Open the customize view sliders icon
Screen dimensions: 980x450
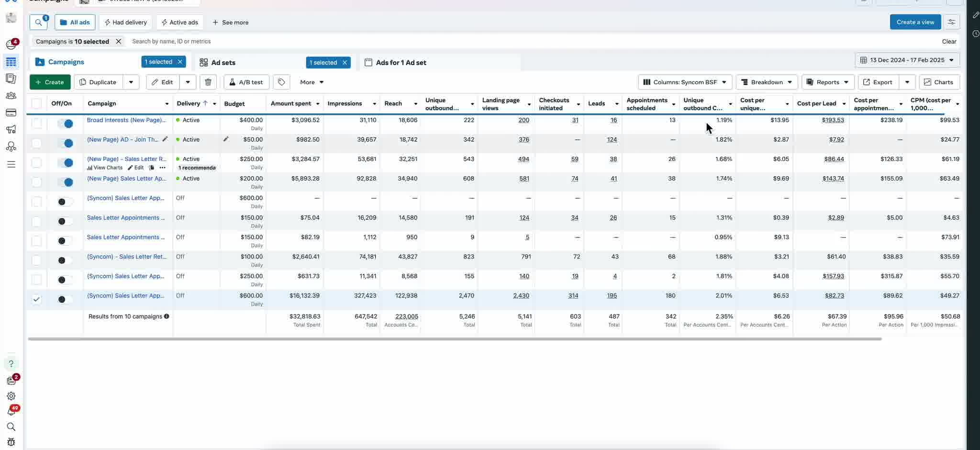[951, 22]
